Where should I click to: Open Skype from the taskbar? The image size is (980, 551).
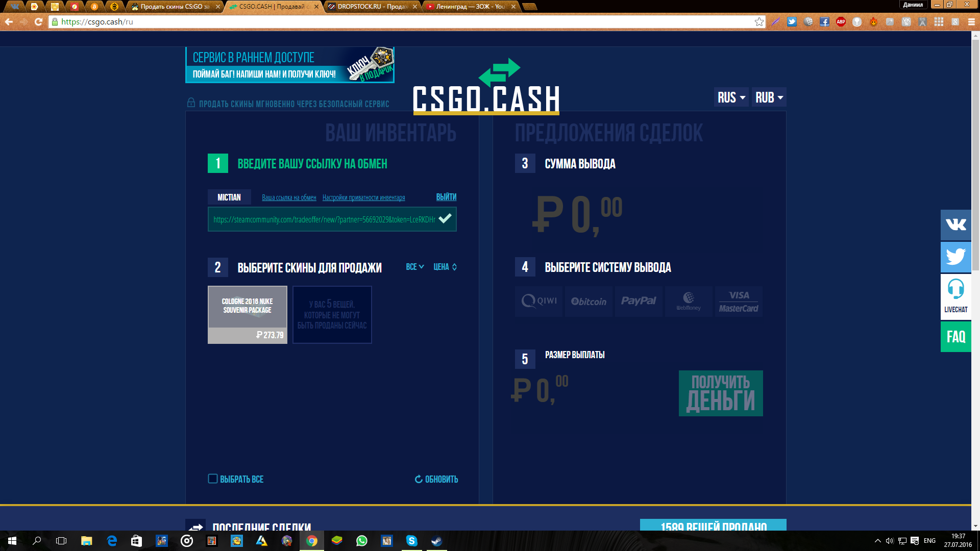coord(411,541)
